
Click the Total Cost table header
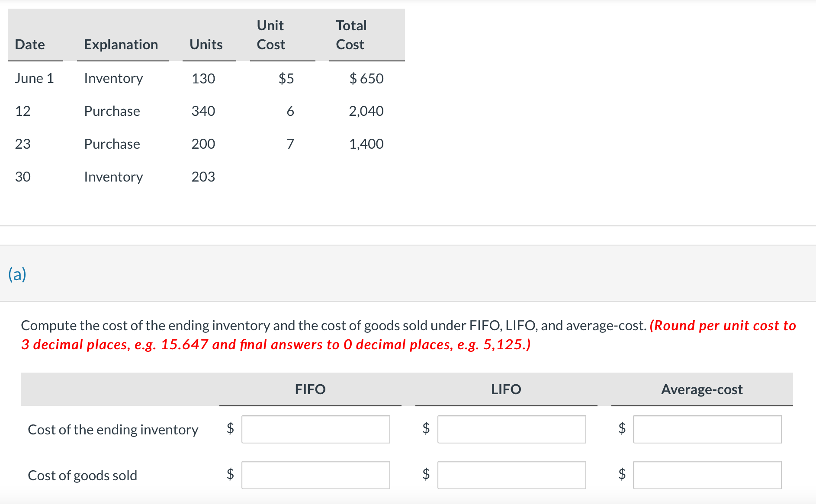tap(351, 35)
